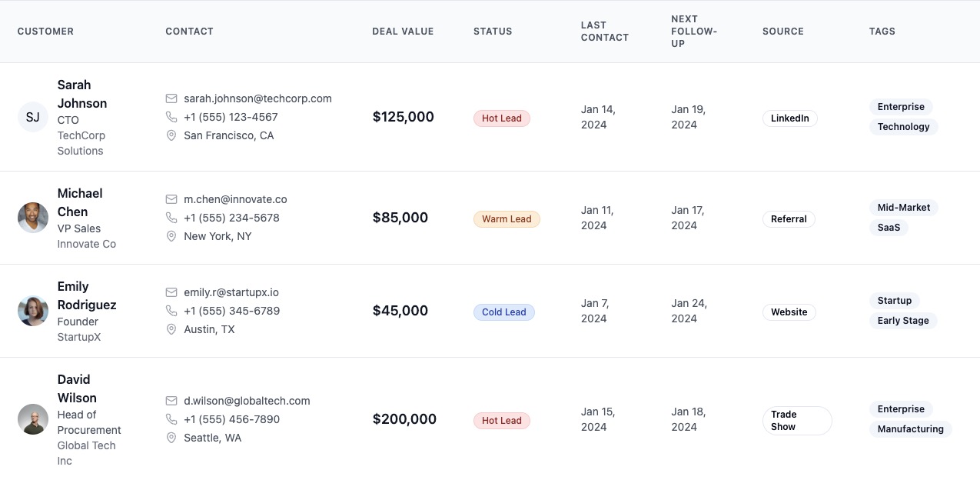
Task: Click the mail icon next to d.wilson@globaltech.com
Action: 171,401
